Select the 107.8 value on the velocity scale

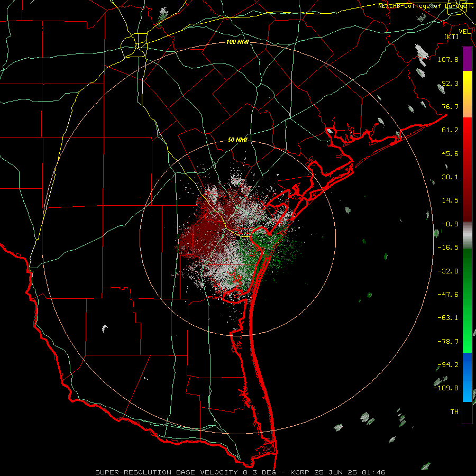pyautogui.click(x=448, y=59)
